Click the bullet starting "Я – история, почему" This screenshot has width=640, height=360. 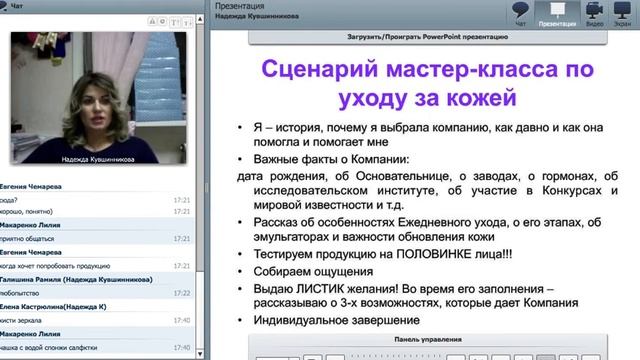428,135
